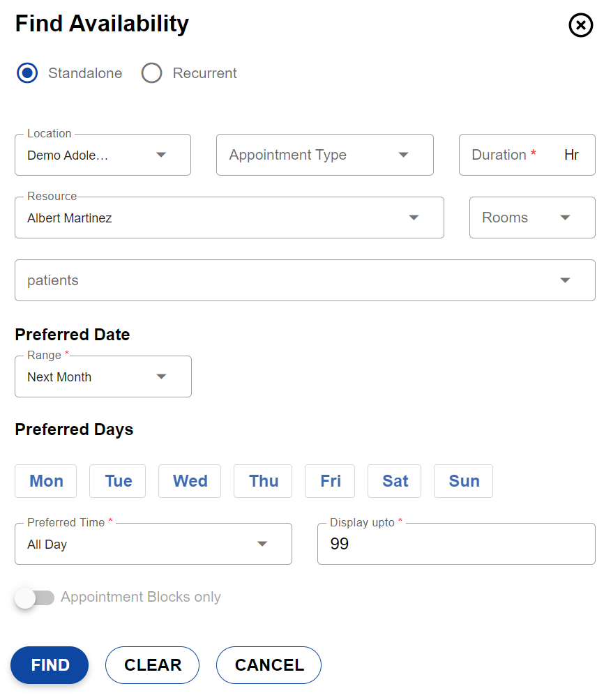Close the Find Availability dialog
This screenshot has height=700, width=604.
click(580, 26)
